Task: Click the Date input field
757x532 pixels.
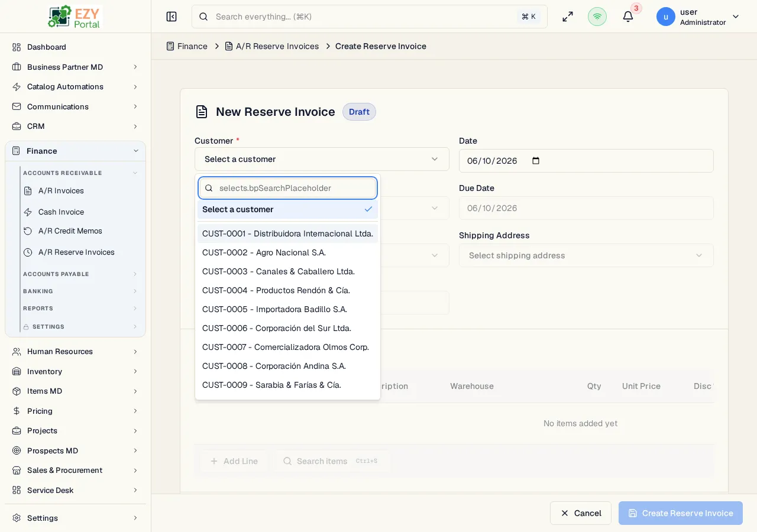Action: point(586,161)
